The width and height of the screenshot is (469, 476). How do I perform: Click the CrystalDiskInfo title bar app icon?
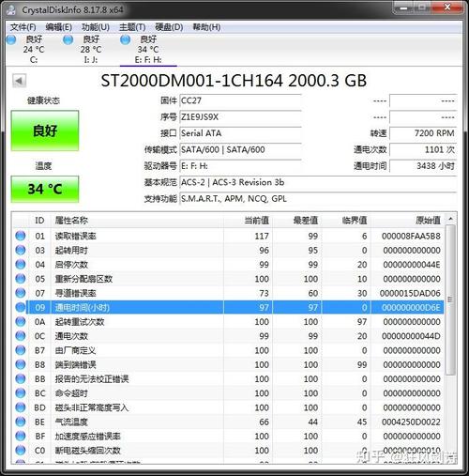coord(11,10)
